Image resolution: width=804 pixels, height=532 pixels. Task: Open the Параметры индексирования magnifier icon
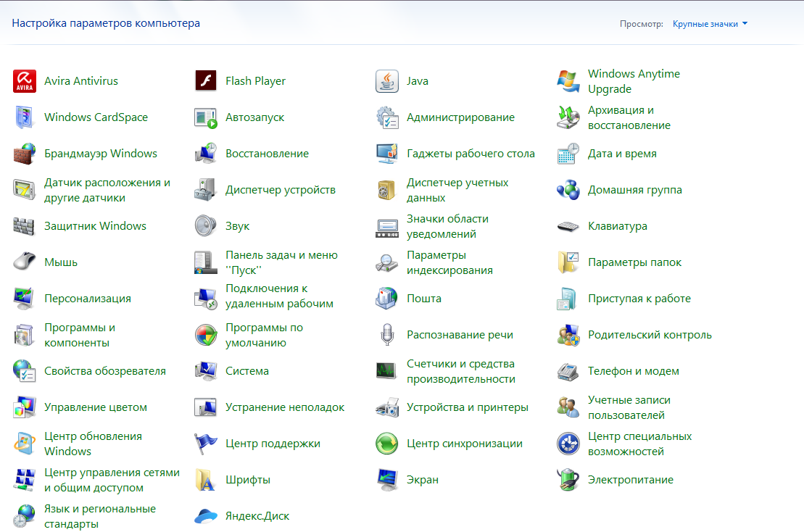click(x=386, y=262)
